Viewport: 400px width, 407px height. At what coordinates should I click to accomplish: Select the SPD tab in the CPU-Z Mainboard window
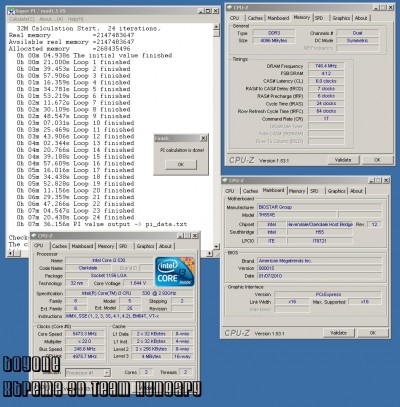click(x=314, y=191)
